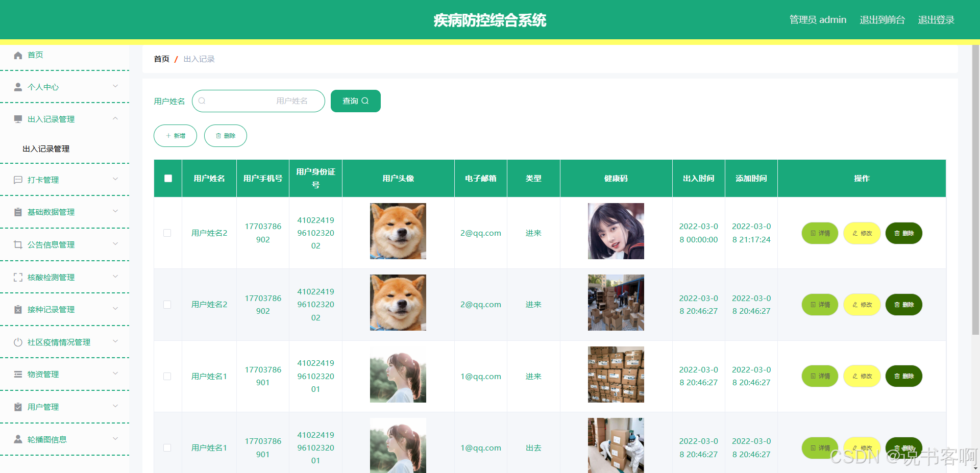Viewport: 980px width, 473px height.
Task: Click 删除 button in first row
Action: click(x=904, y=233)
